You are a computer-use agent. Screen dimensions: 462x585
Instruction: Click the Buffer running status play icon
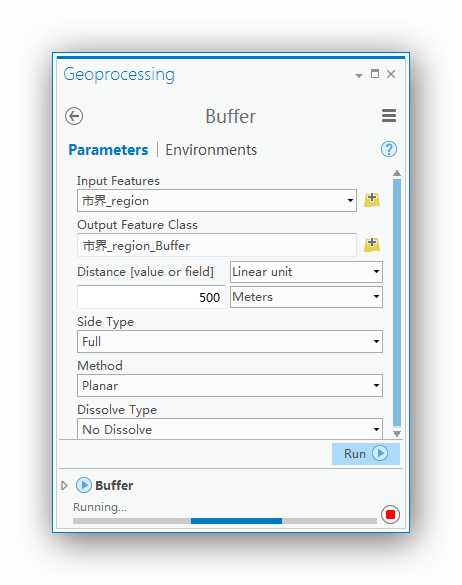click(84, 485)
